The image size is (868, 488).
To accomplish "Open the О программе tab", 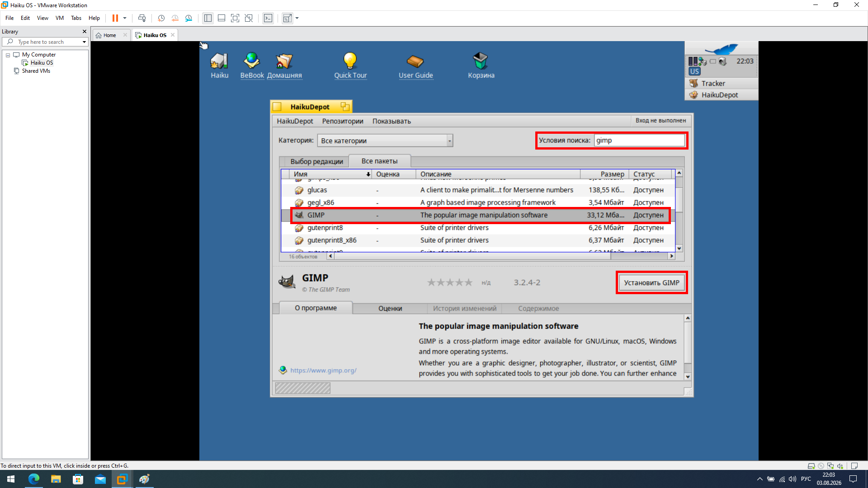I will coord(316,308).
